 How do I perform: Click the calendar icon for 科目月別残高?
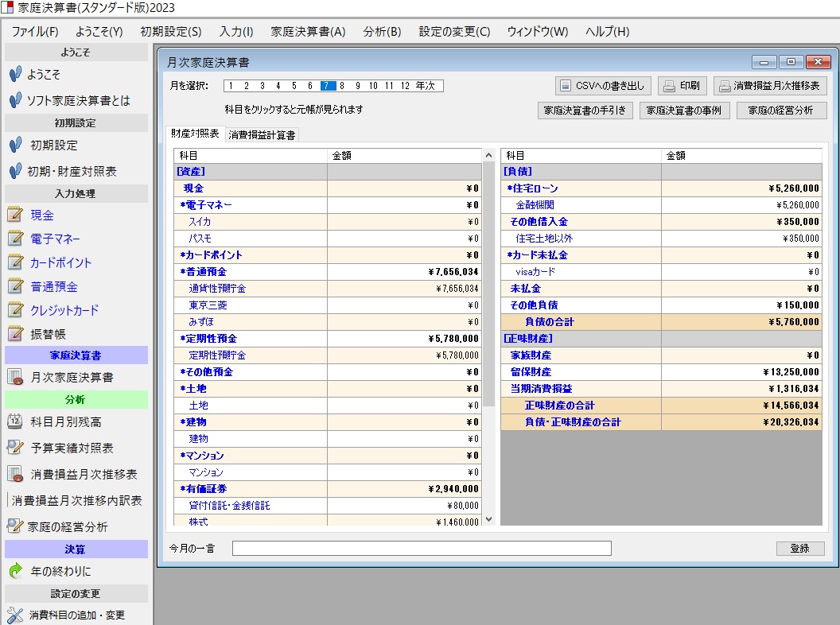[x=14, y=421]
